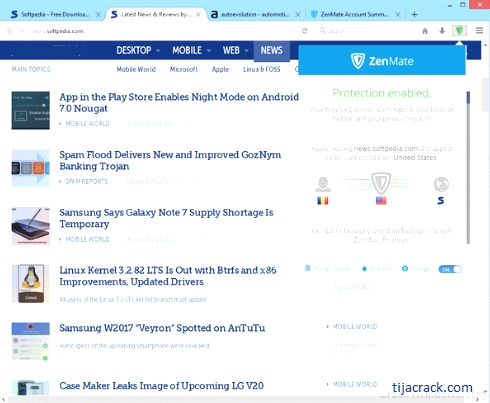Open the browser hamburger menu
Viewport: 490px width, 403px height.
tap(479, 31)
